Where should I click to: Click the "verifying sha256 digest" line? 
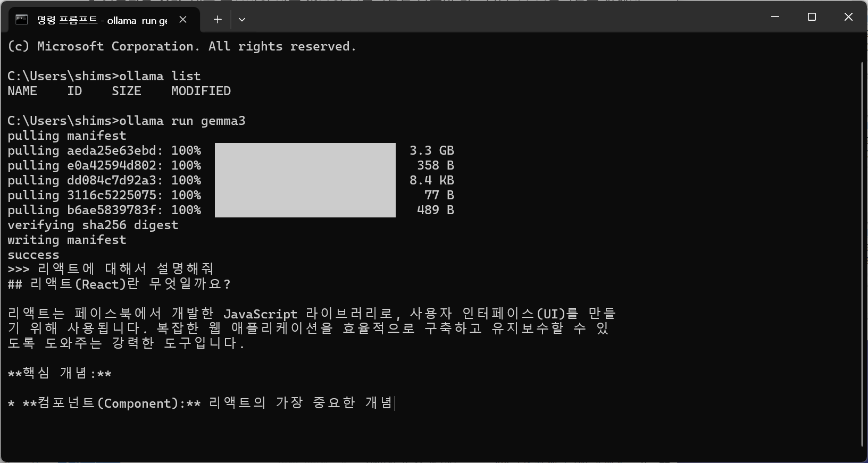click(93, 225)
